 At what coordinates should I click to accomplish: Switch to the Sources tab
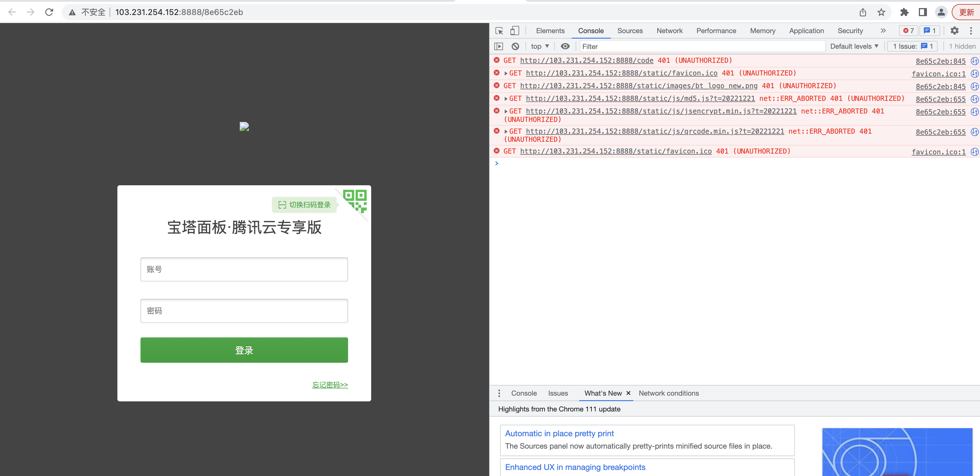pos(630,31)
